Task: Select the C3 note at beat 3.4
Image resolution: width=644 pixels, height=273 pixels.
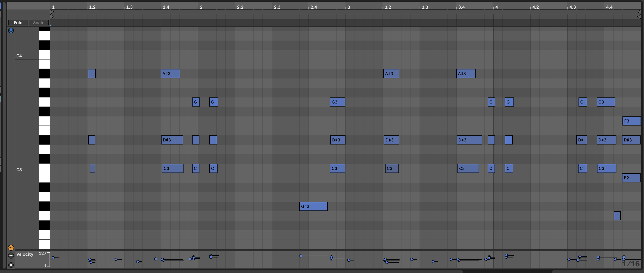Action: click(x=468, y=168)
